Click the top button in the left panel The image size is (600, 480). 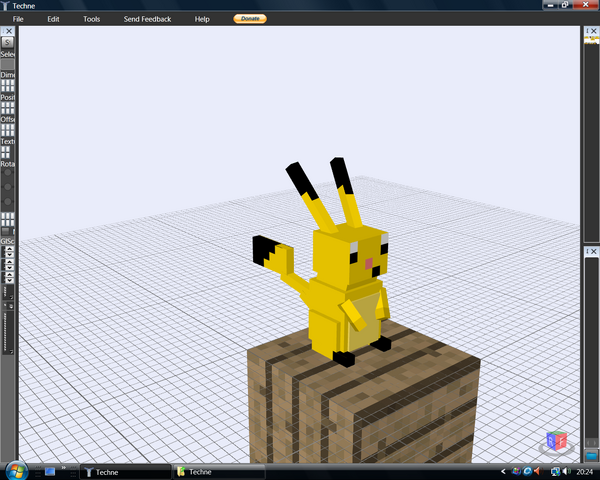click(x=7, y=42)
